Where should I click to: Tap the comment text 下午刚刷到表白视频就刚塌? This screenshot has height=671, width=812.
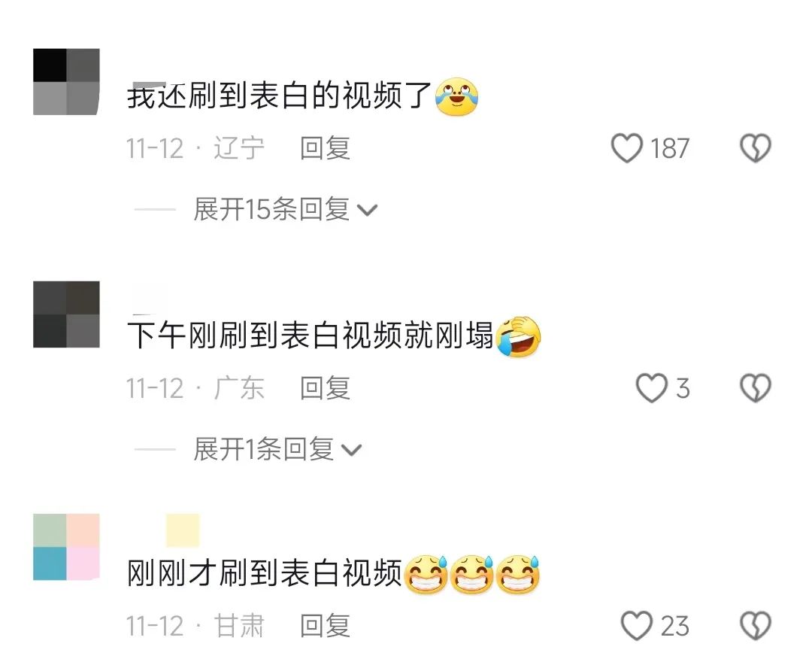point(311,335)
